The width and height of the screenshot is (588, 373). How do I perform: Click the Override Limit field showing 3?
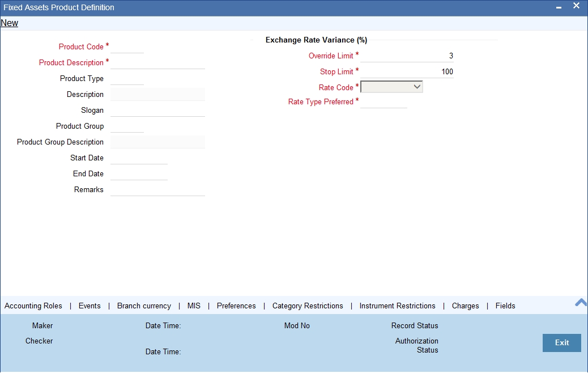(407, 56)
